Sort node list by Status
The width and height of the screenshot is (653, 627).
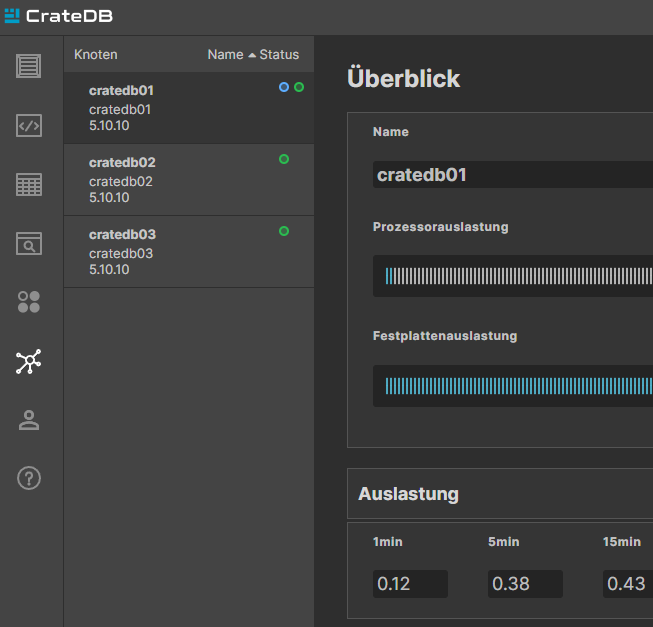click(x=279, y=55)
